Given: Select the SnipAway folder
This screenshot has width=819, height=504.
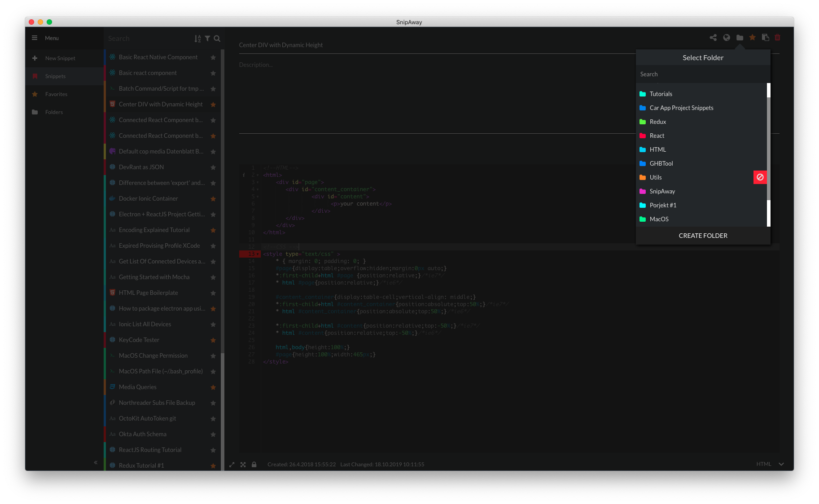Looking at the screenshot, I should click(701, 191).
